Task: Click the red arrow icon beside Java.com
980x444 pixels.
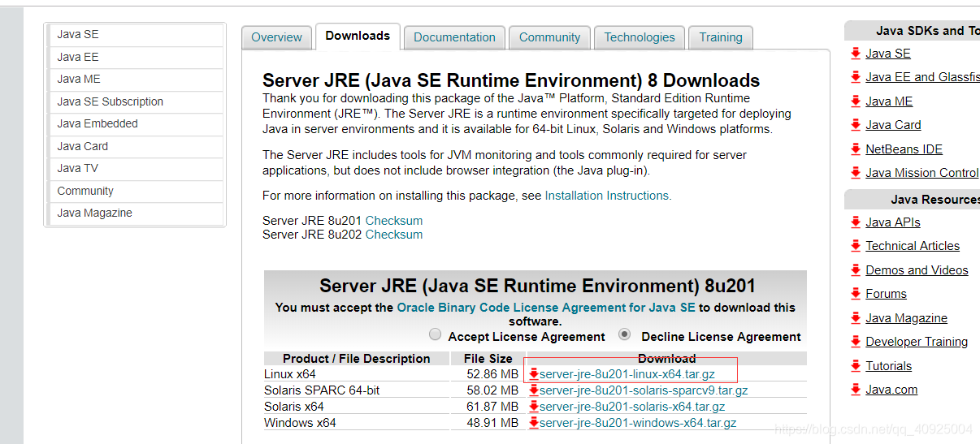Action: pyautogui.click(x=856, y=390)
